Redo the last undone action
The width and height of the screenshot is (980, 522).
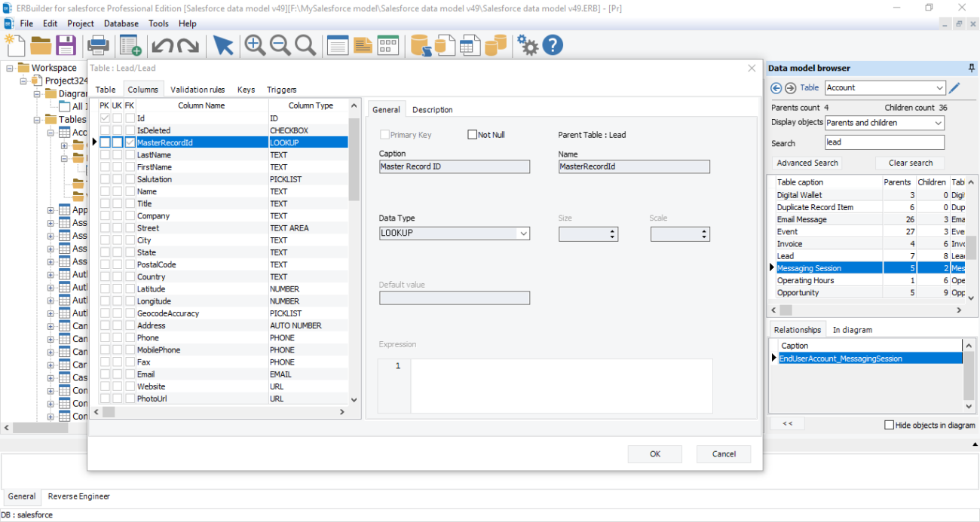tap(188, 46)
